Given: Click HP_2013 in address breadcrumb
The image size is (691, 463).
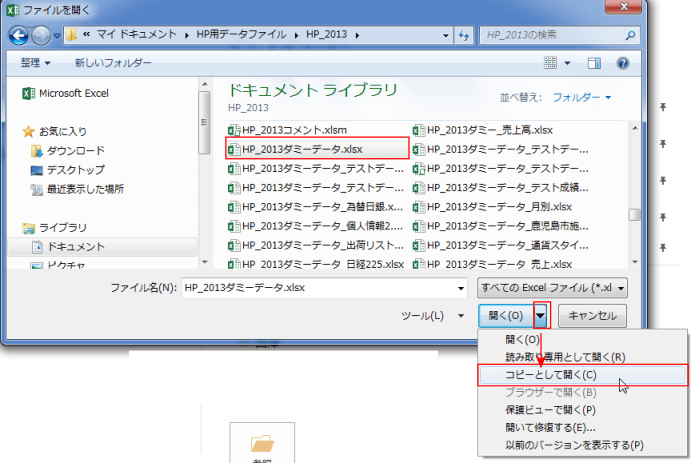Looking at the screenshot, I should (327, 35).
